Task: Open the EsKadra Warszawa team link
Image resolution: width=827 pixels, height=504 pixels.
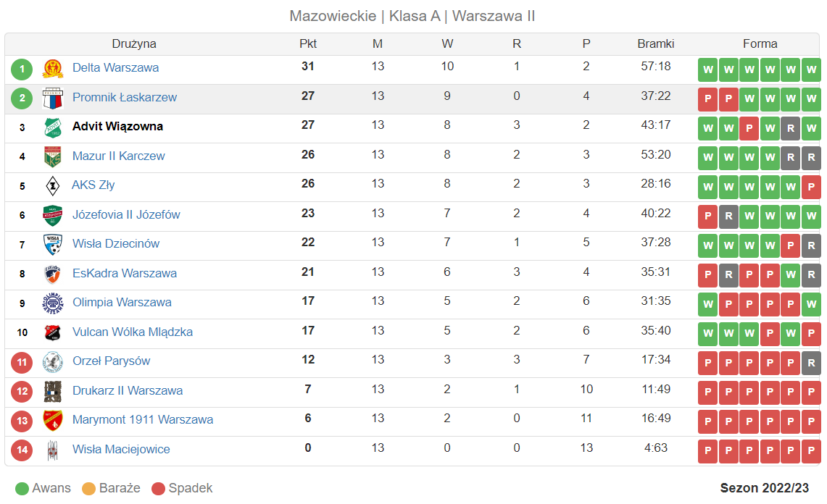Action: 125,273
